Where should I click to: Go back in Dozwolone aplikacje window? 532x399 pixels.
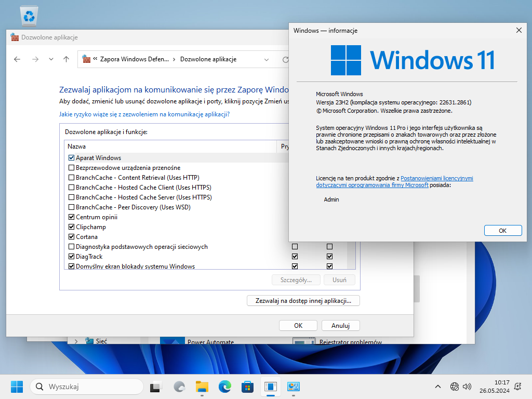coord(17,59)
